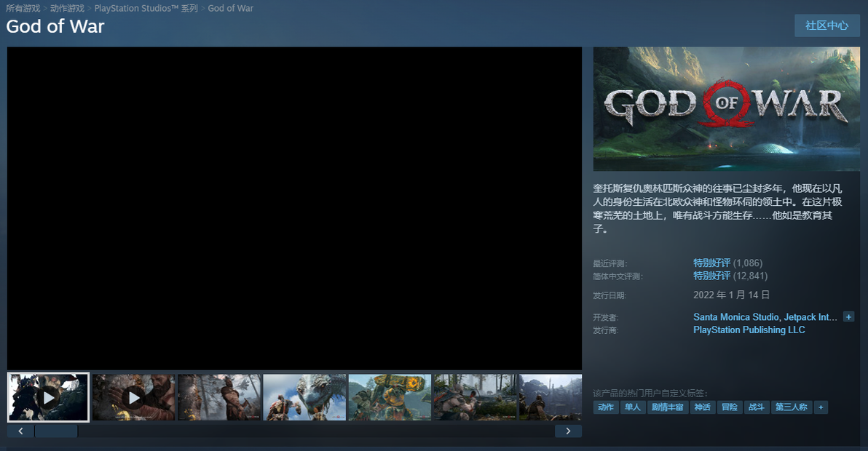Viewport: 868px width, 451px height.
Task: Click the God of War header image
Action: click(x=726, y=109)
